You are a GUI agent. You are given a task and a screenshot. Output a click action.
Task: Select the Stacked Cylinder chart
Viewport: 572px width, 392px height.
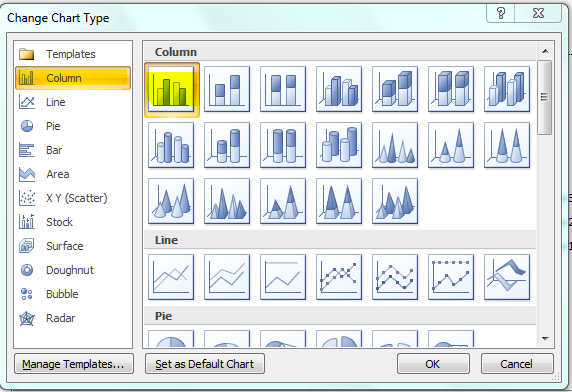(x=227, y=145)
